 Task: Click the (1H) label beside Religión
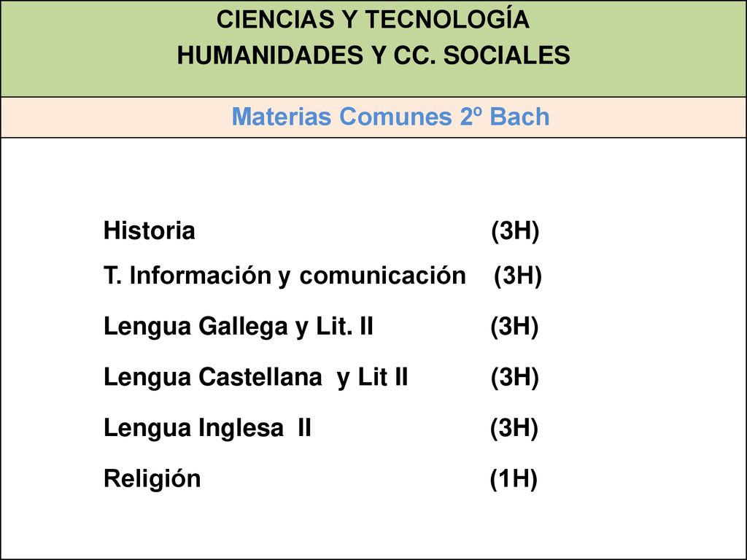(514, 479)
